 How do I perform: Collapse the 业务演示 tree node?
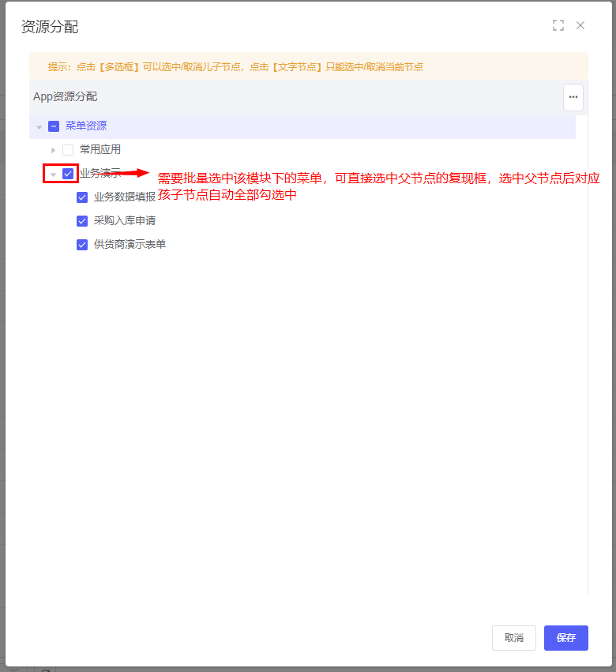tap(54, 175)
